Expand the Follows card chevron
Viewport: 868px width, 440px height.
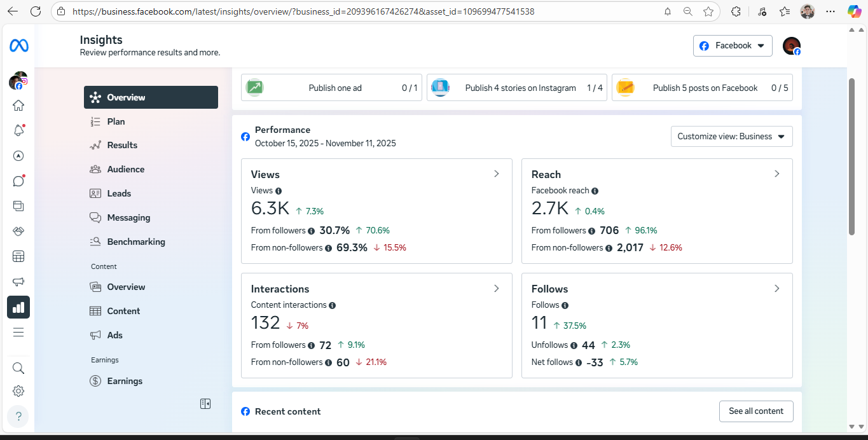(x=776, y=288)
